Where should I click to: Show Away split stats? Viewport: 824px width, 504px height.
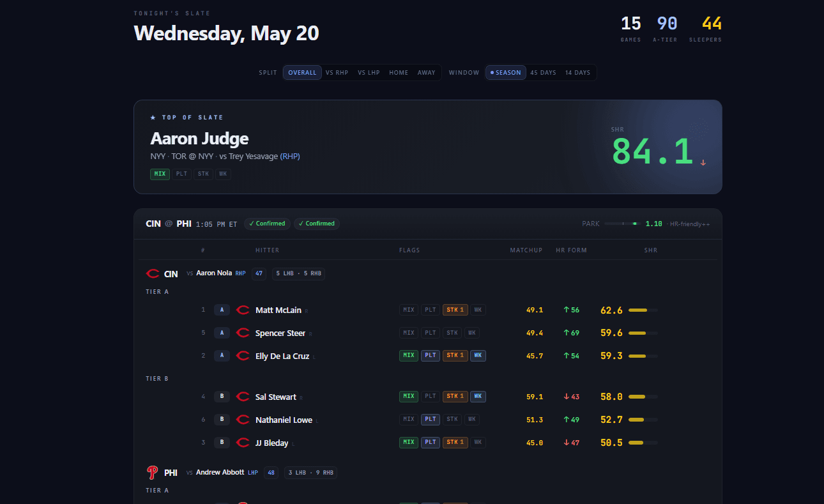tap(426, 73)
